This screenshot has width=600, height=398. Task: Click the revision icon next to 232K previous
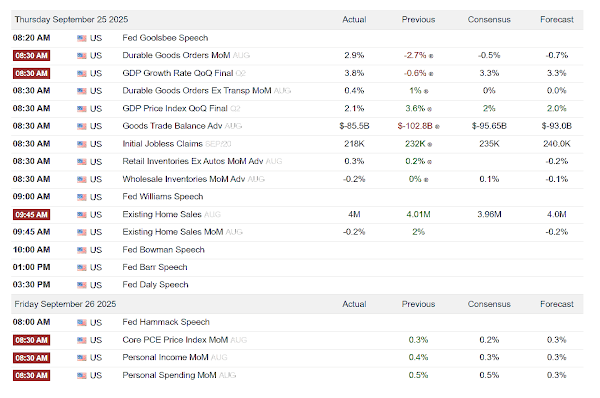(430, 144)
